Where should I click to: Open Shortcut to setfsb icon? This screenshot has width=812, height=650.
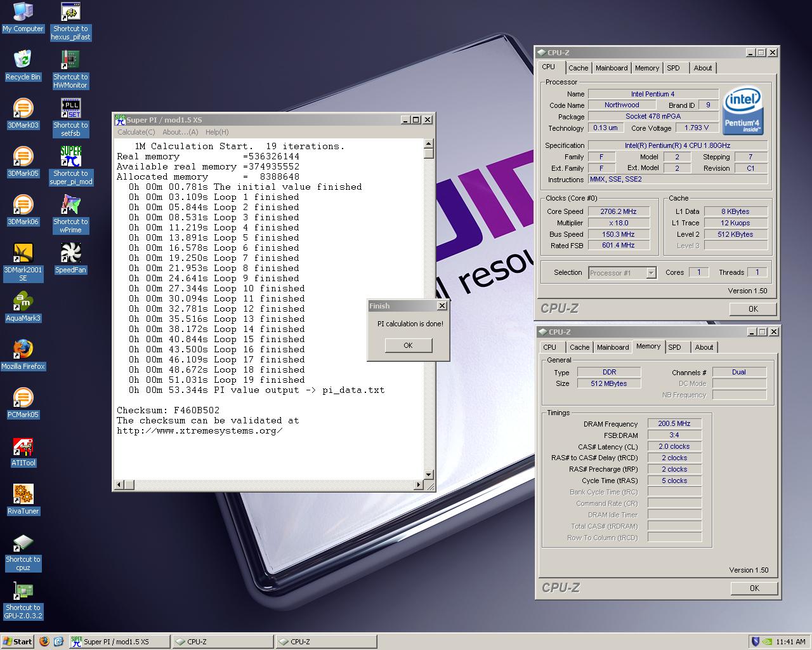[x=70, y=118]
